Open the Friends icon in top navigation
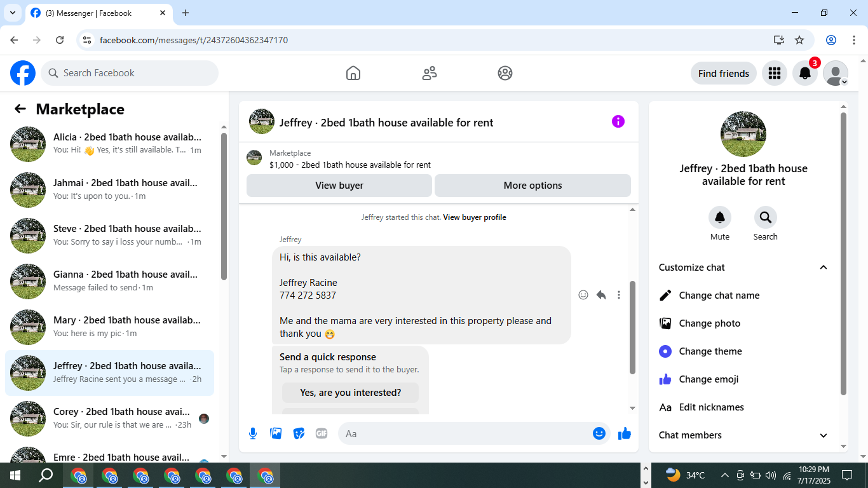This screenshot has height=488, width=868. click(430, 73)
